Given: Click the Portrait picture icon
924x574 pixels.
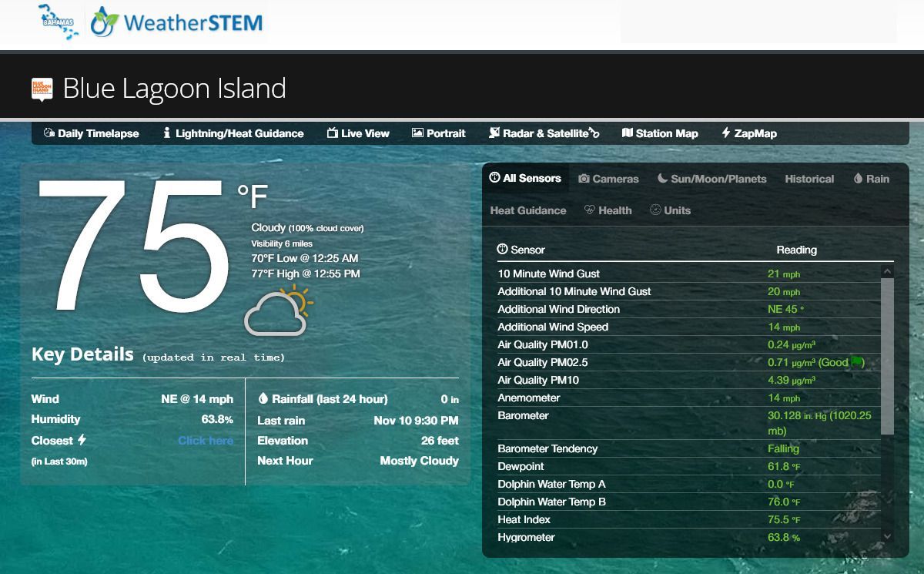Looking at the screenshot, I should 417,133.
